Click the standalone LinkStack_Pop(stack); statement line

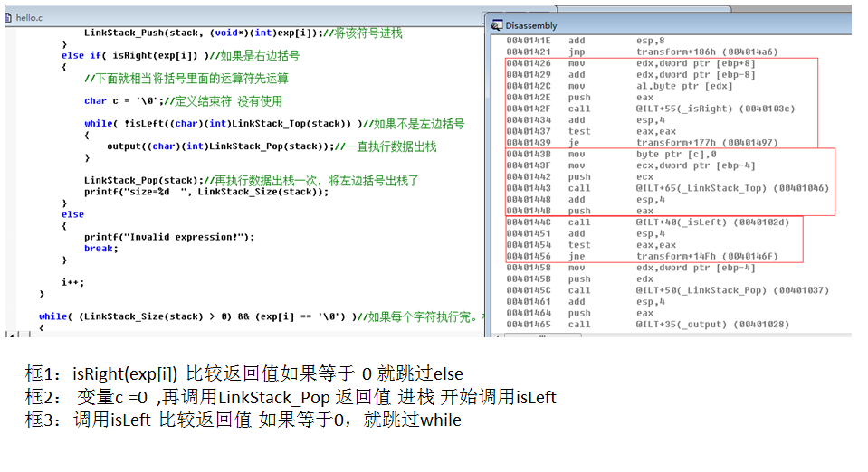coord(252,180)
